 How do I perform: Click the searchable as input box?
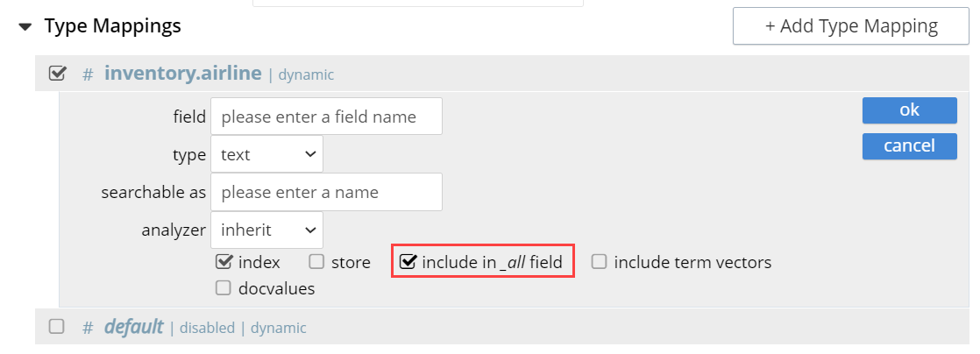tap(326, 192)
